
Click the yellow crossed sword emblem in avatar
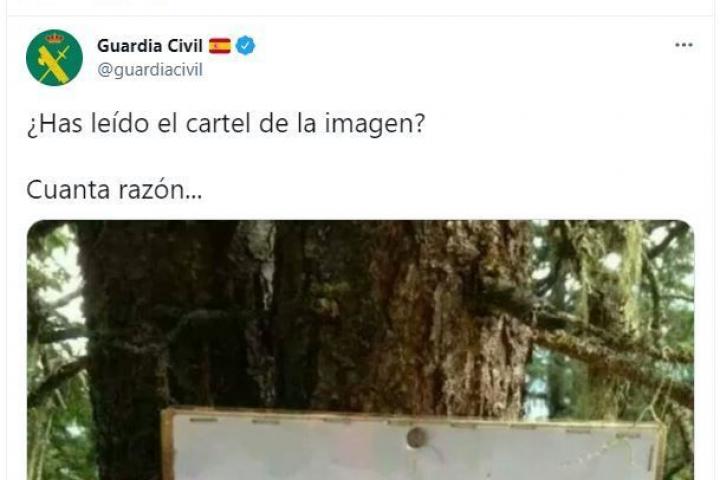coord(54,63)
